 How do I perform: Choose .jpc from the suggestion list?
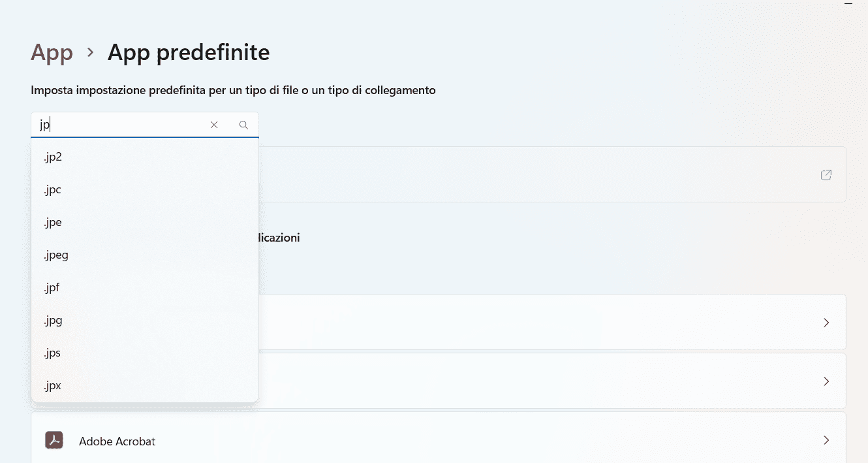click(x=52, y=189)
